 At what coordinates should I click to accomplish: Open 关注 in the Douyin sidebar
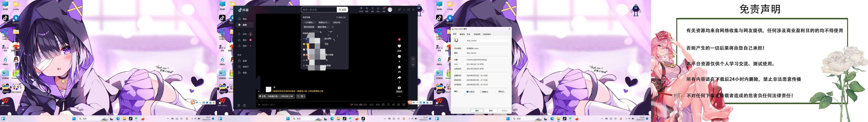245,34
